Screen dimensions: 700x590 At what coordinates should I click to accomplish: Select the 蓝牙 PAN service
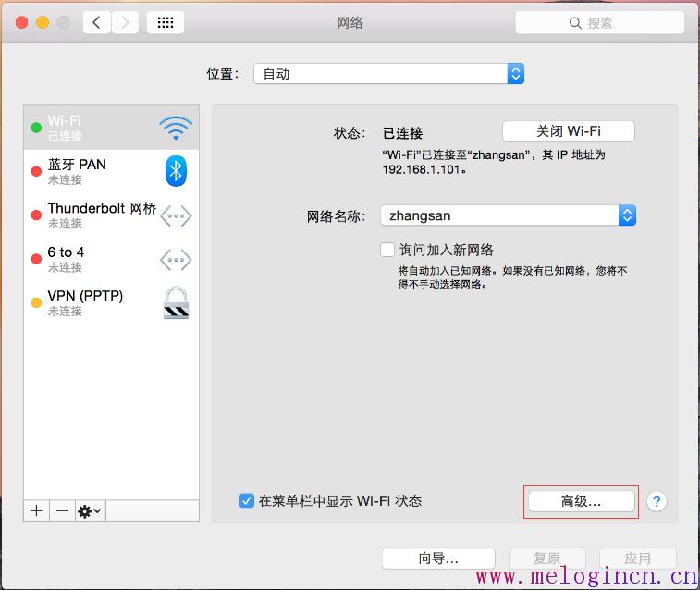coord(111,171)
